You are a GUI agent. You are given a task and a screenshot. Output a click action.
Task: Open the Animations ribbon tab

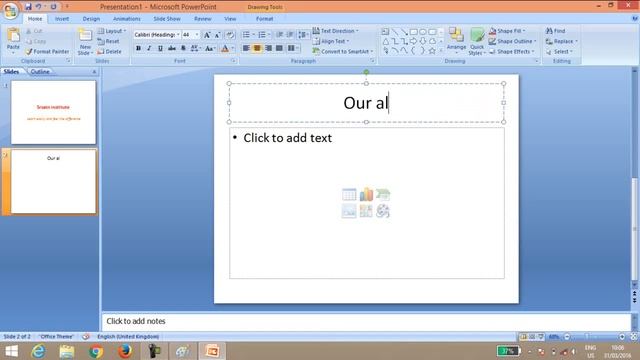click(x=127, y=19)
